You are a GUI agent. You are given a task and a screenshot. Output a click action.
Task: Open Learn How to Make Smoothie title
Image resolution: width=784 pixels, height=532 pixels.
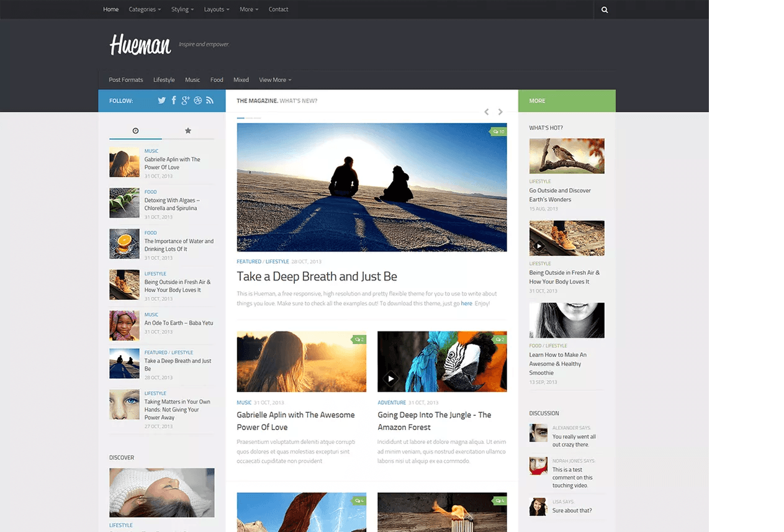(x=558, y=364)
